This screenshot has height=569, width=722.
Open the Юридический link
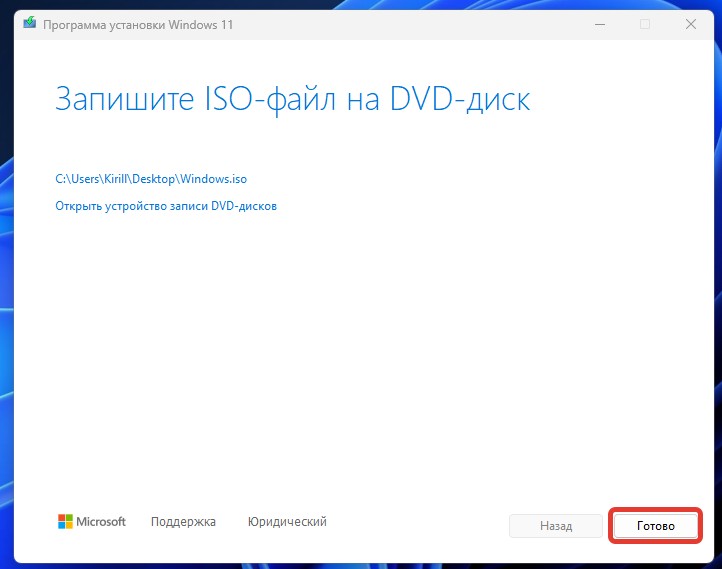[287, 522]
